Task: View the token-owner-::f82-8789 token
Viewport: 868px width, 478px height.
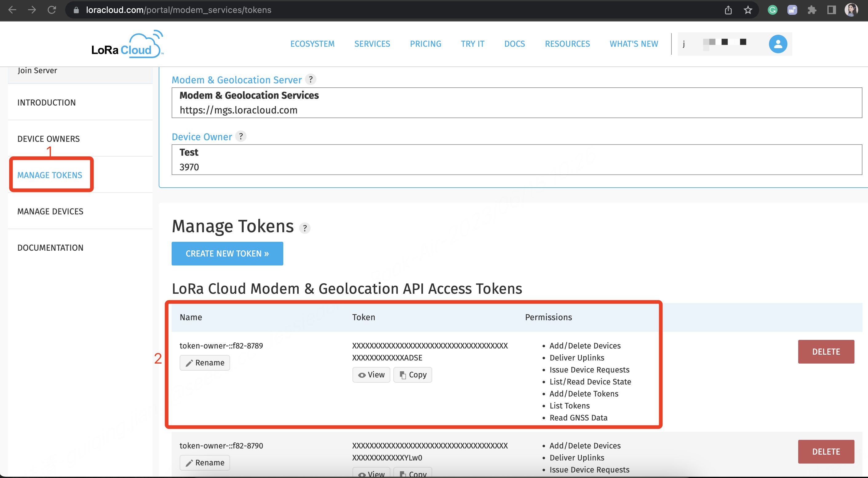Action: pos(371,375)
